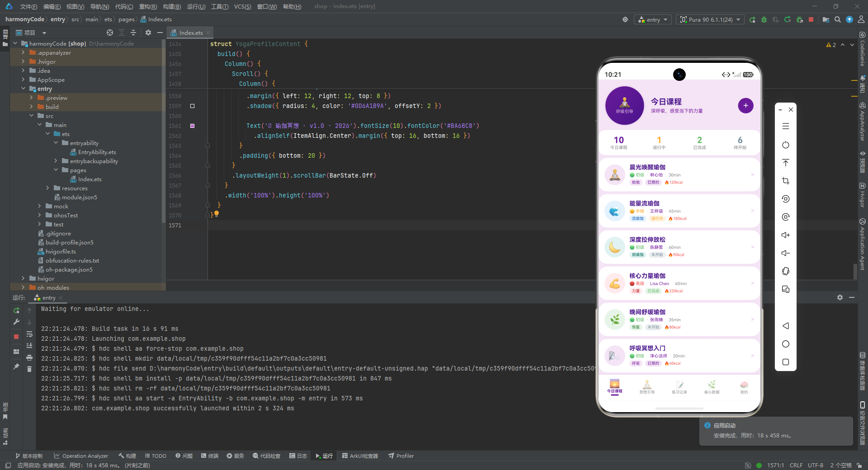Viewport: 868px width, 470px height.
Task: Open the Pura 90 device dropdown
Action: click(x=711, y=19)
